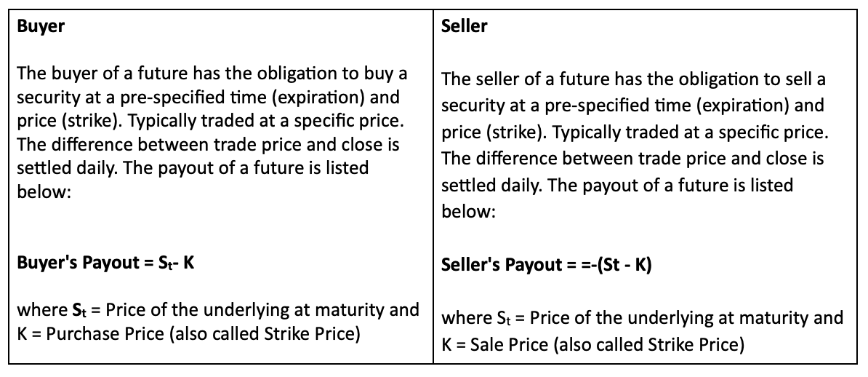Click the bold Buyer heading

(x=41, y=26)
